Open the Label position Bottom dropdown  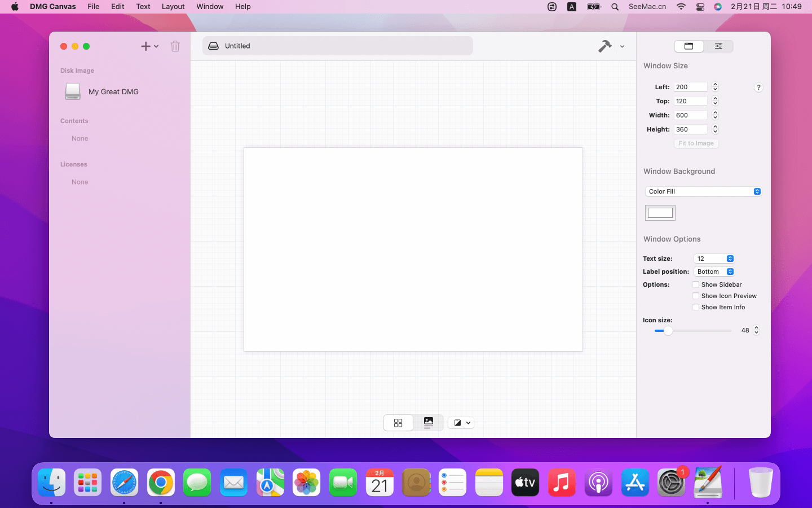[714, 271]
